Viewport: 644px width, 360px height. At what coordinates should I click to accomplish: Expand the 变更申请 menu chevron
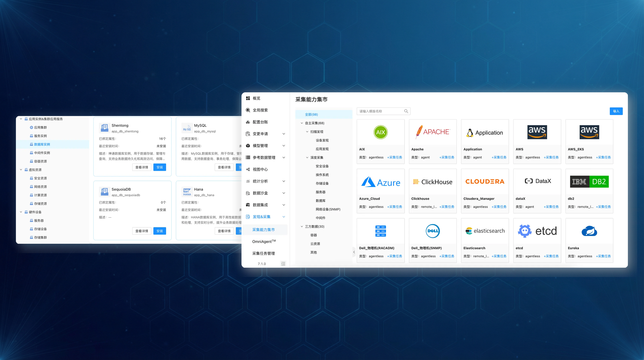pos(284,134)
